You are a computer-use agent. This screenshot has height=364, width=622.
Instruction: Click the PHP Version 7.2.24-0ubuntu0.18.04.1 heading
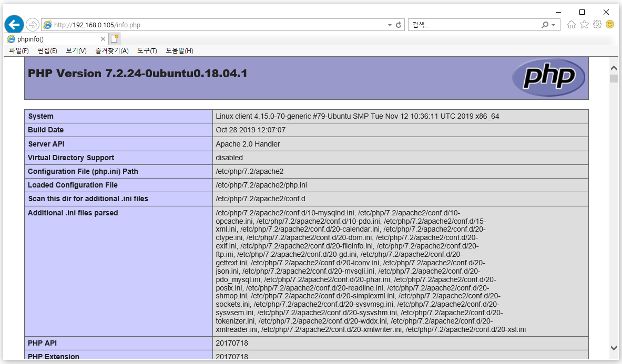point(138,74)
